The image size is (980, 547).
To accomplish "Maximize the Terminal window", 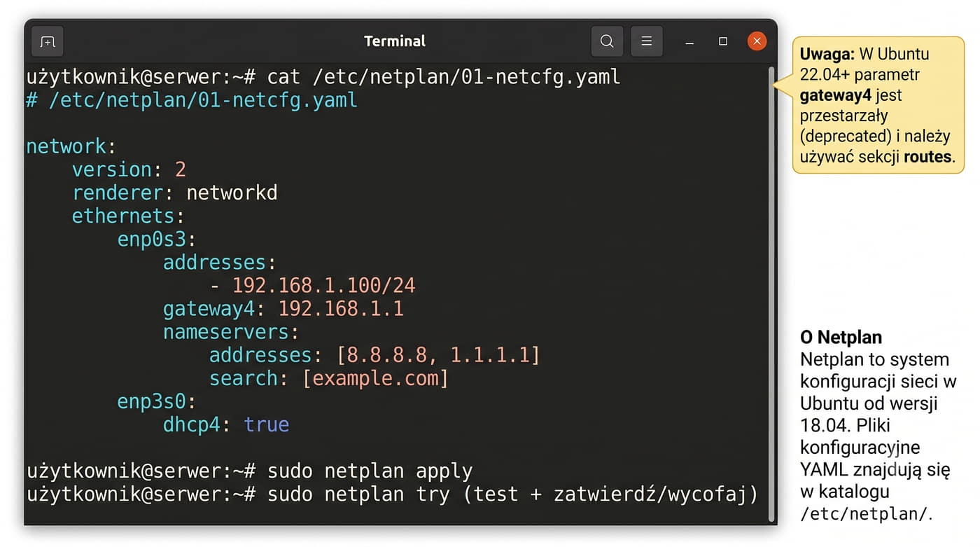I will coord(723,42).
